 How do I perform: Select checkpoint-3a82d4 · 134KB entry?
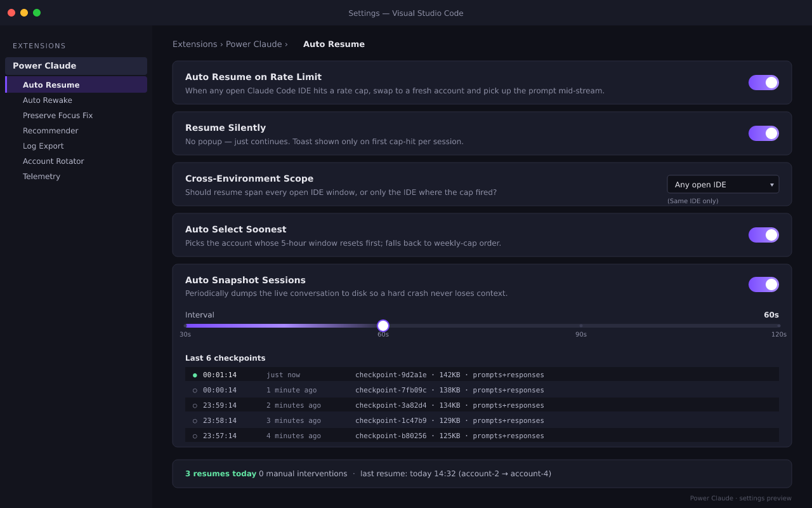coord(450,405)
